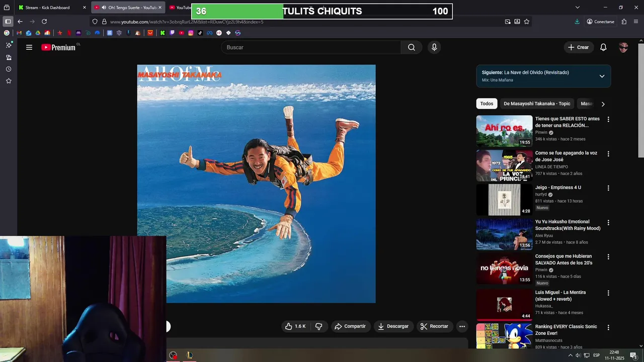Open options for Jeigo - Emptiness 4 U
644x362 pixels.
point(608,188)
